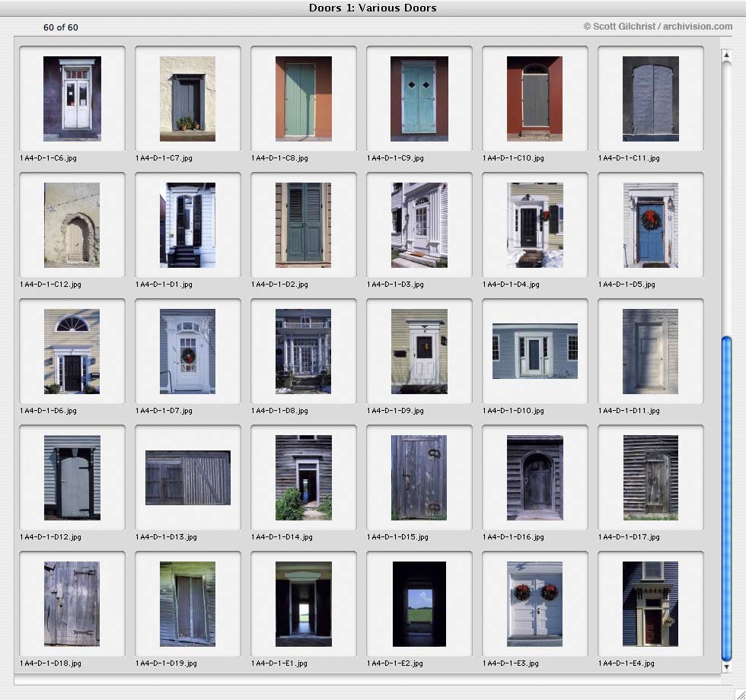The image size is (746, 700).
Task: Click the filename label 1A4-D-1-E4.jpg
Action: click(x=626, y=663)
